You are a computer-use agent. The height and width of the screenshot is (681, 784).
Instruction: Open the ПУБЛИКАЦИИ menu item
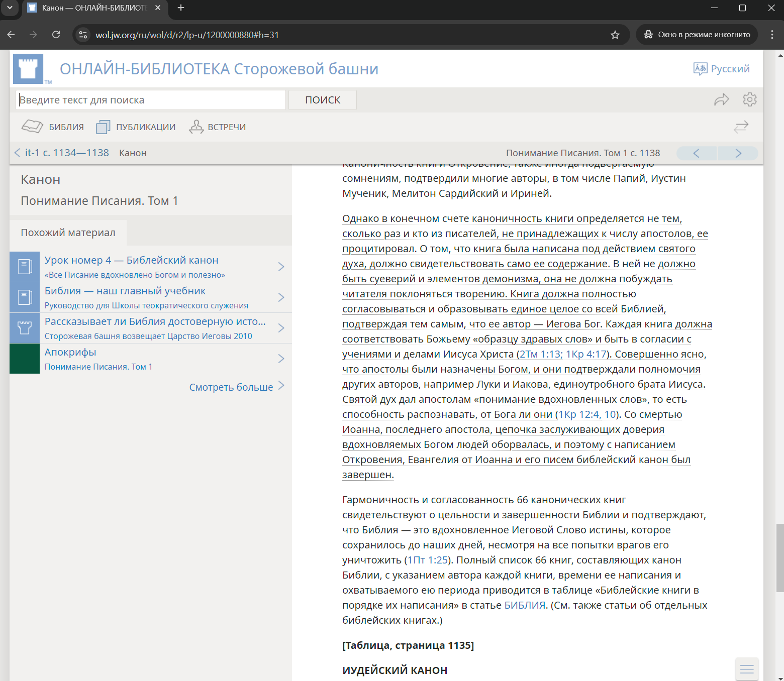(x=136, y=127)
